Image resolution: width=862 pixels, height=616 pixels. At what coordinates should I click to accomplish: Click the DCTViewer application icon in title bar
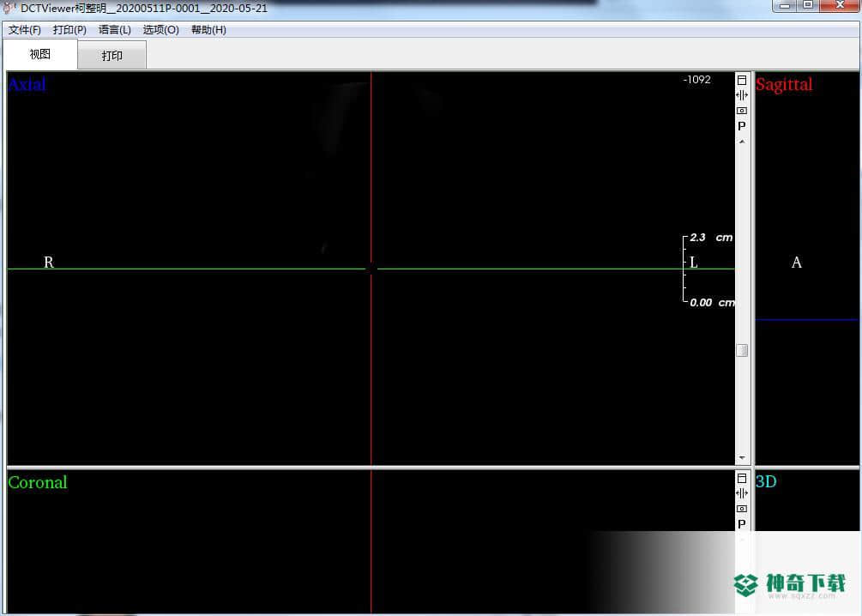click(9, 7)
